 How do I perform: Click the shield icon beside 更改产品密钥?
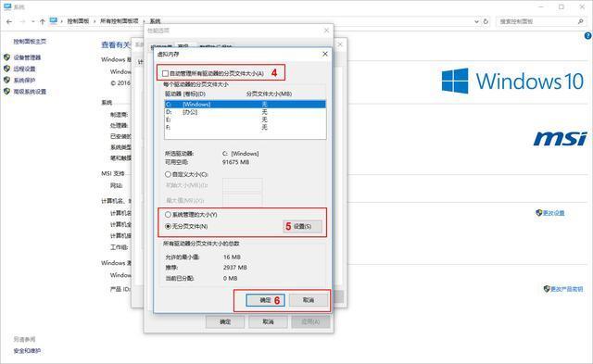click(547, 289)
